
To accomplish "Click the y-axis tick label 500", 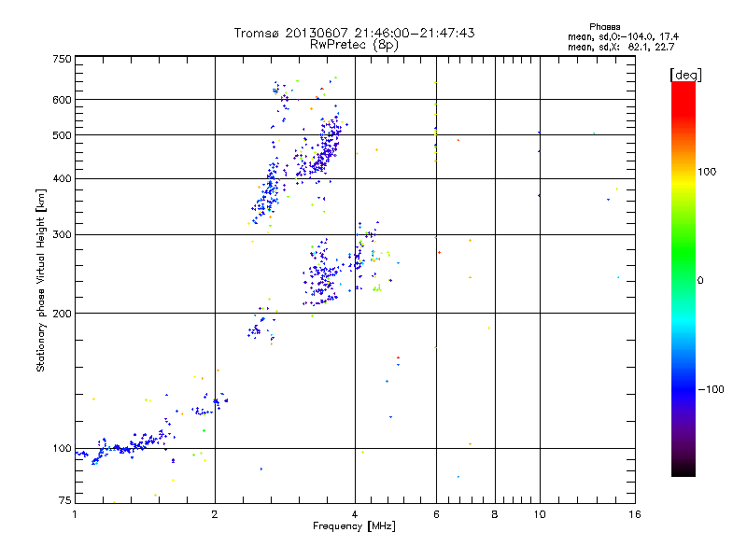I will click(62, 135).
